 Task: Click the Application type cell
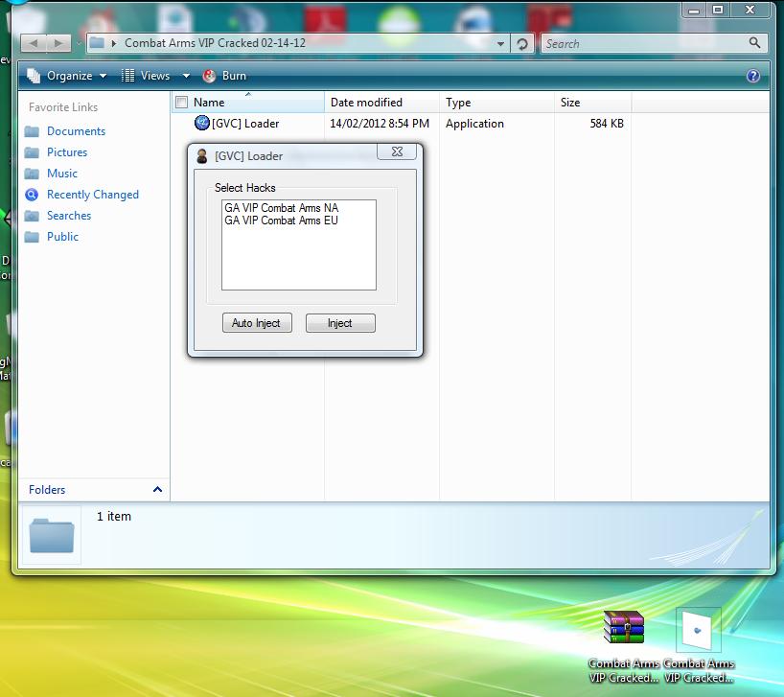pos(474,123)
